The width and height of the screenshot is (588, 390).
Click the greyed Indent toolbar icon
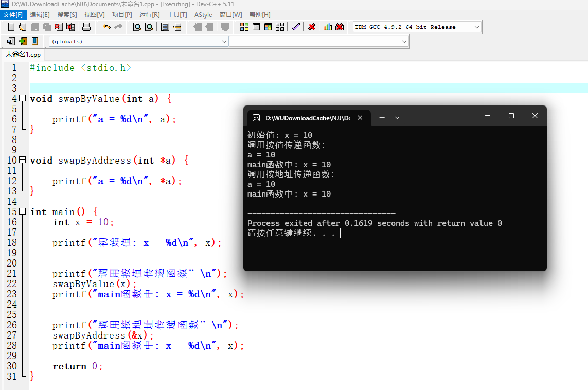tap(198, 27)
